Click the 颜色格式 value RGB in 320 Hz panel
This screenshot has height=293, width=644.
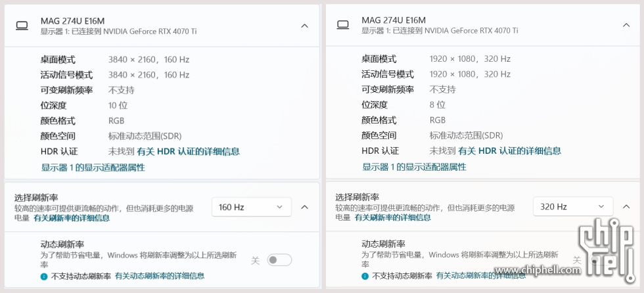point(438,120)
